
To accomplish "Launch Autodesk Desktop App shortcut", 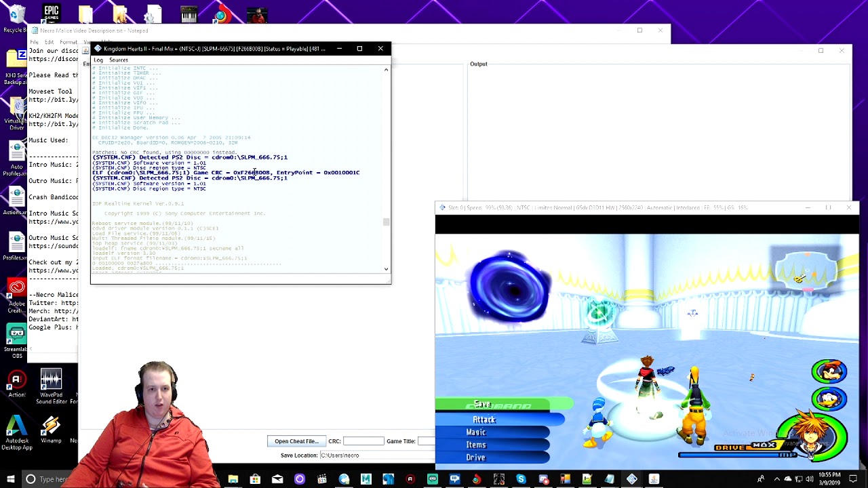I will pos(16,432).
